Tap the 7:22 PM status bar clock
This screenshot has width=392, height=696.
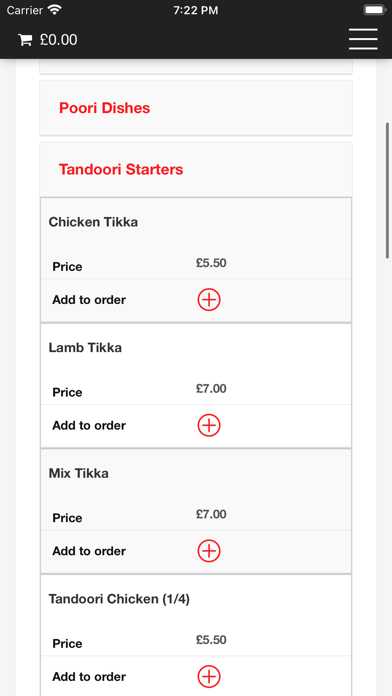(x=196, y=10)
